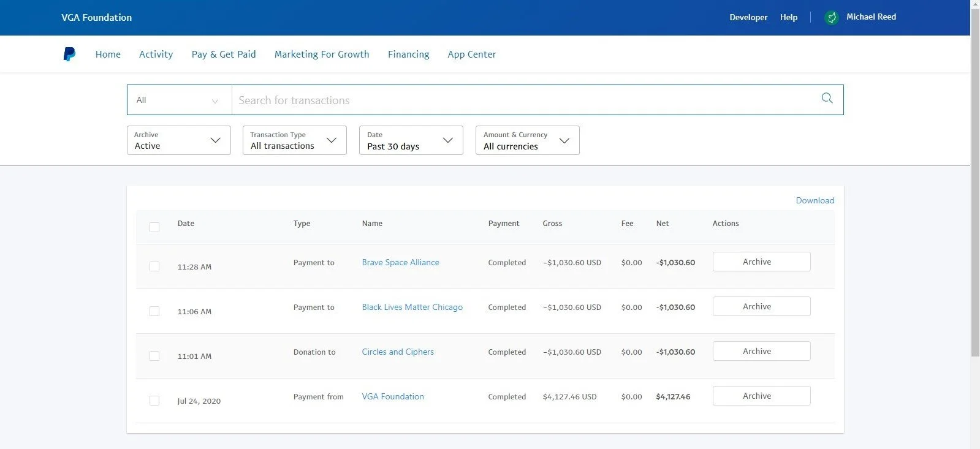Click the Date column header

[186, 224]
